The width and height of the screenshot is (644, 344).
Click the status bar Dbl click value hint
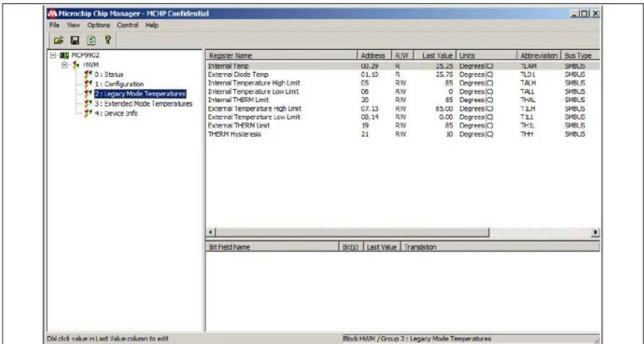109,339
